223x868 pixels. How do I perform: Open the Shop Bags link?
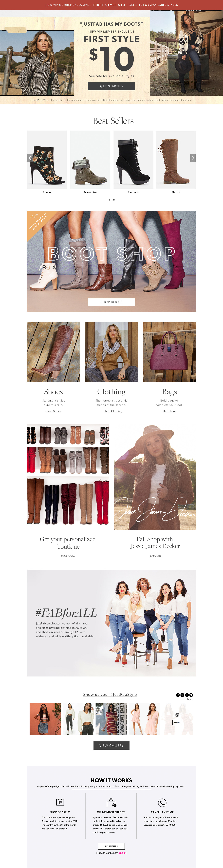(169, 411)
